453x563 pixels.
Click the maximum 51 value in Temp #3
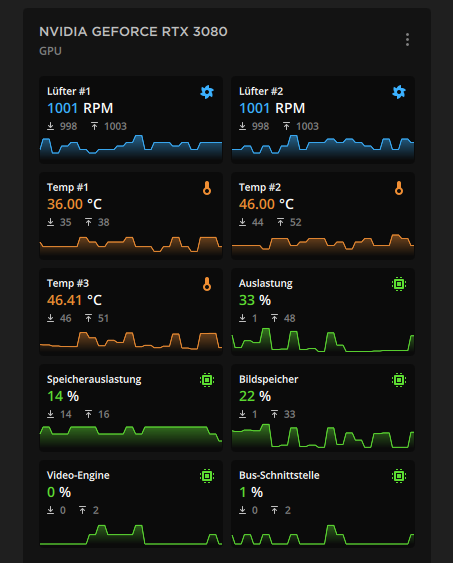click(103, 318)
